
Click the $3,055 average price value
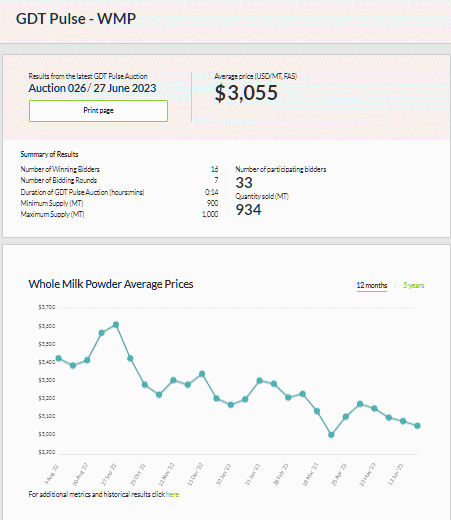[246, 93]
